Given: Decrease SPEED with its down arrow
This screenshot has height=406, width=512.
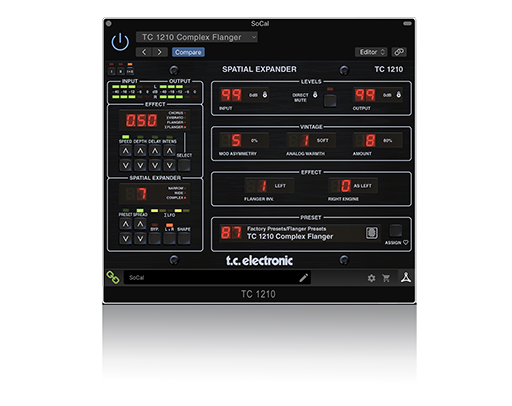Looking at the screenshot, I should [125, 165].
